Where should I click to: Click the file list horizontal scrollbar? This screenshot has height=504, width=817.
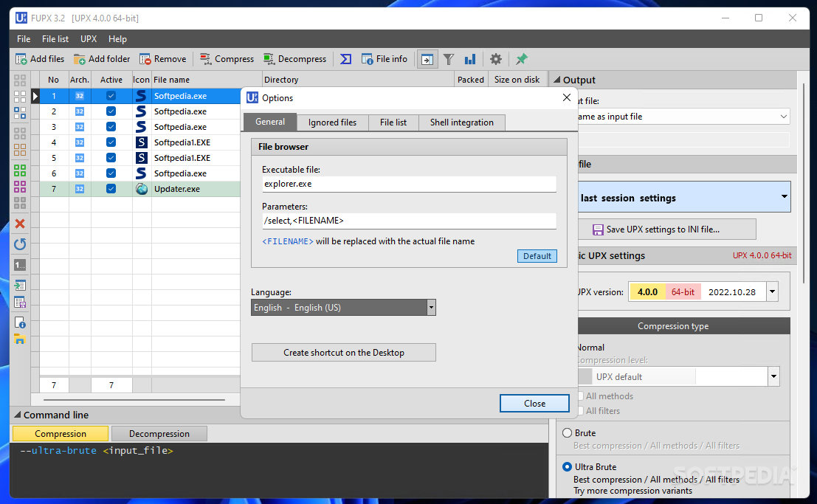coord(134,400)
